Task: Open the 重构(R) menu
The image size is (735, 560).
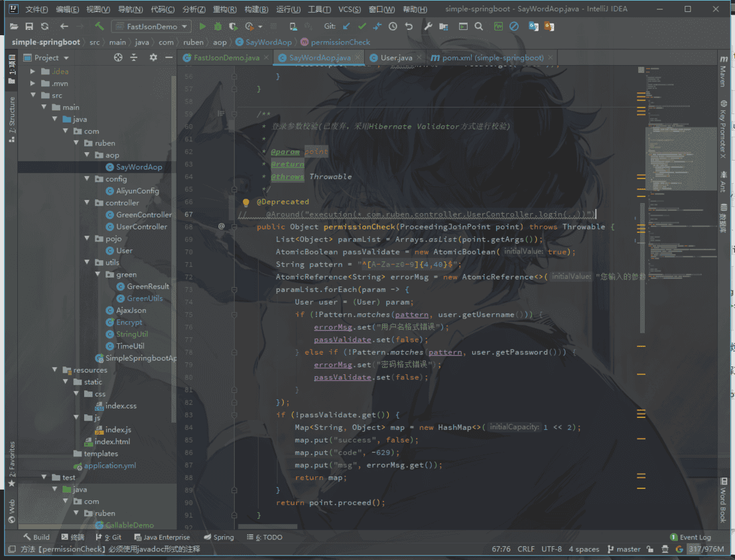Action: pos(226,9)
